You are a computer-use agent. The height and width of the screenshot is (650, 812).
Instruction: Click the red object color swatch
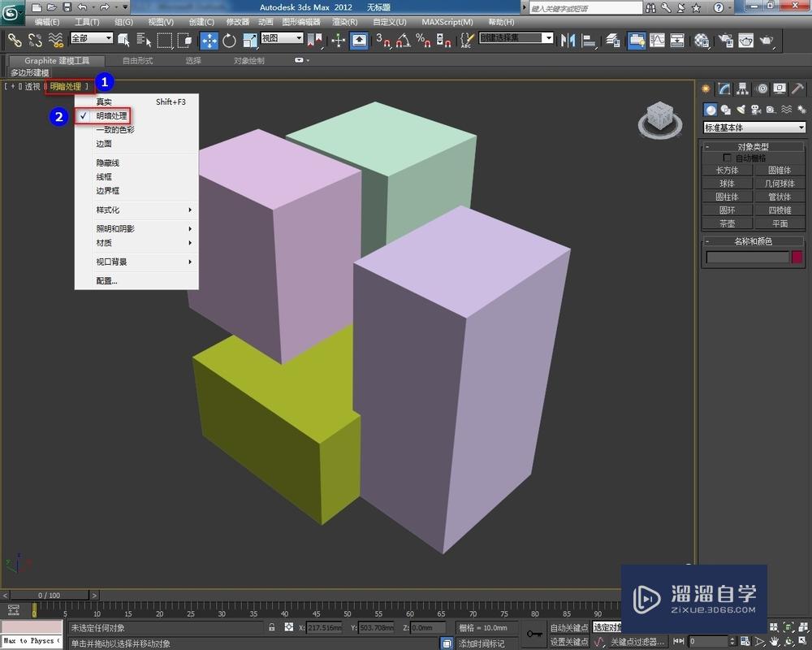pos(797,258)
